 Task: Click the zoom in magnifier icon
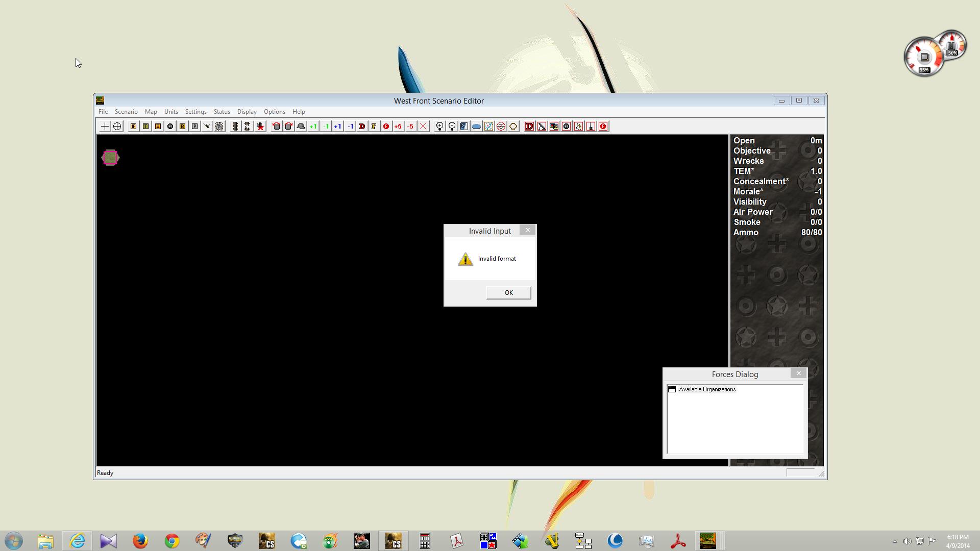tap(439, 127)
